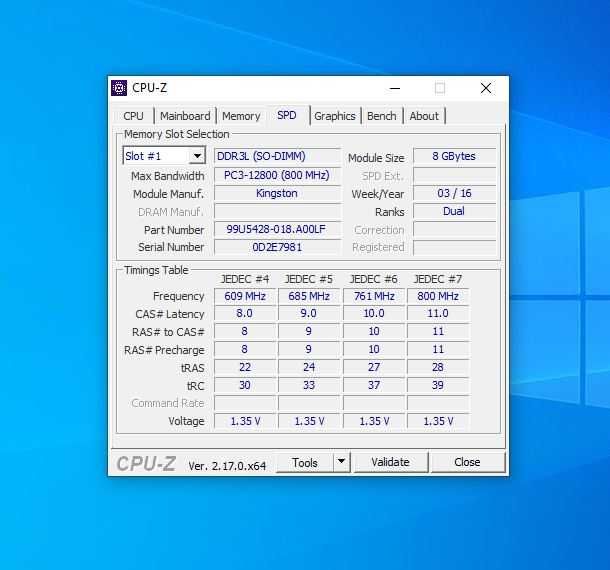Screen dimensions: 610x570
Task: Click the 800 MHz frequency cell
Action: tap(438, 296)
